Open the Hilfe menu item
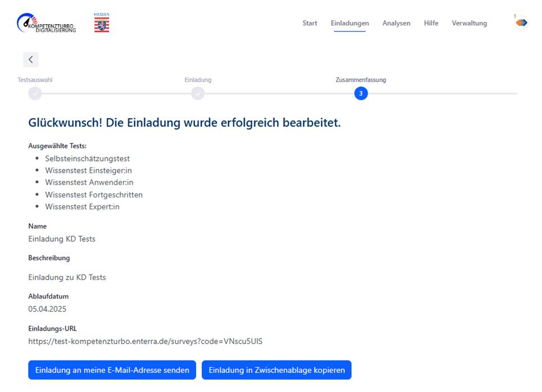Screen dimensions: 542x392 pyautogui.click(x=431, y=23)
